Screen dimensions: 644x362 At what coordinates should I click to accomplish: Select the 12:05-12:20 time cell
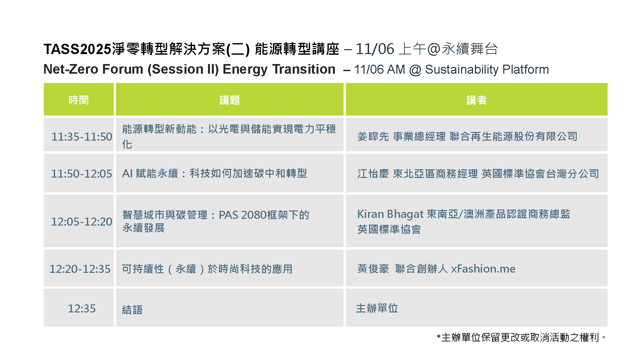81,221
